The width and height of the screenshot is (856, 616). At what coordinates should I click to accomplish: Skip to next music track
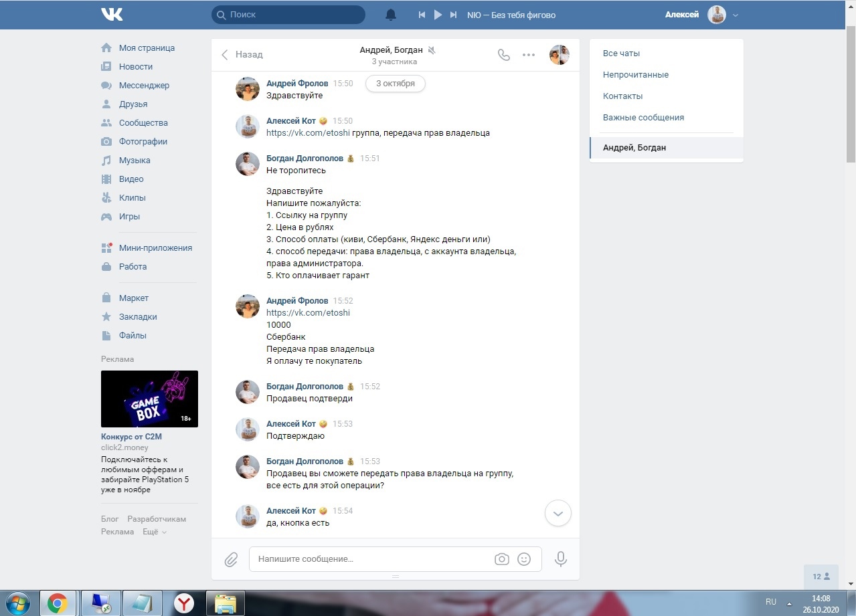(454, 15)
